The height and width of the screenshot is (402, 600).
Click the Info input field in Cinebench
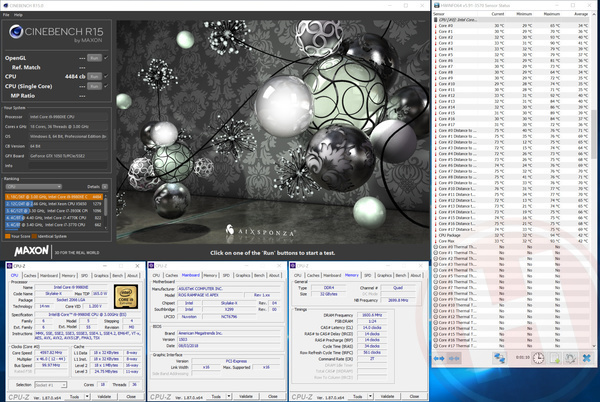(68, 166)
